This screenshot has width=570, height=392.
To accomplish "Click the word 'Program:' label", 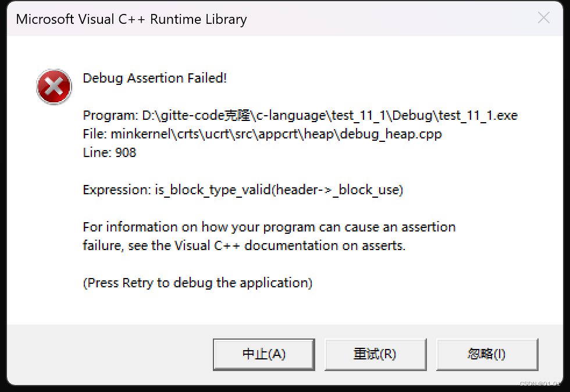I will click(x=110, y=115).
